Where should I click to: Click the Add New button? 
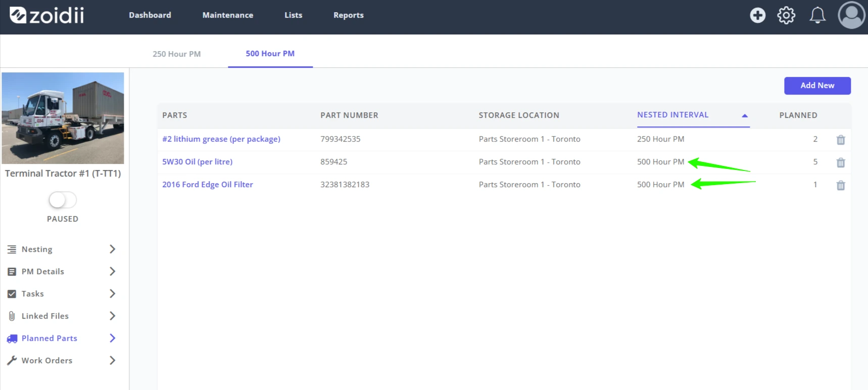[x=817, y=85]
